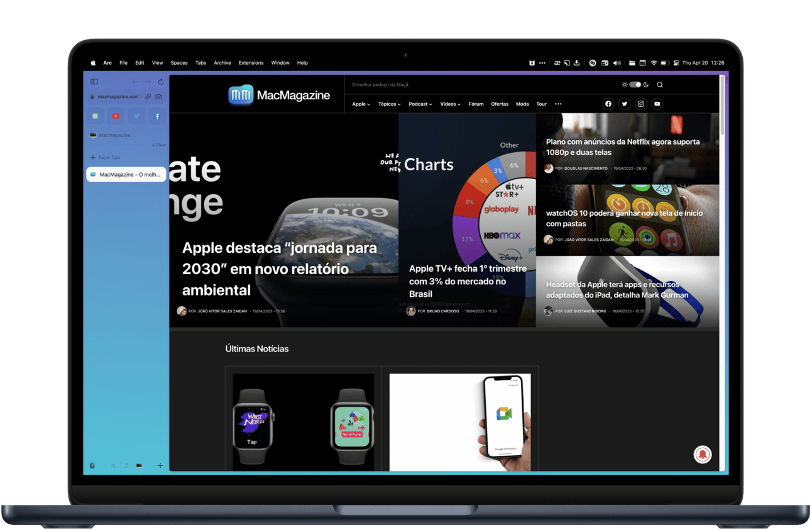Image resolution: width=812 pixels, height=530 pixels.
Task: Click the page vertical scrollbar
Action: 722,107
